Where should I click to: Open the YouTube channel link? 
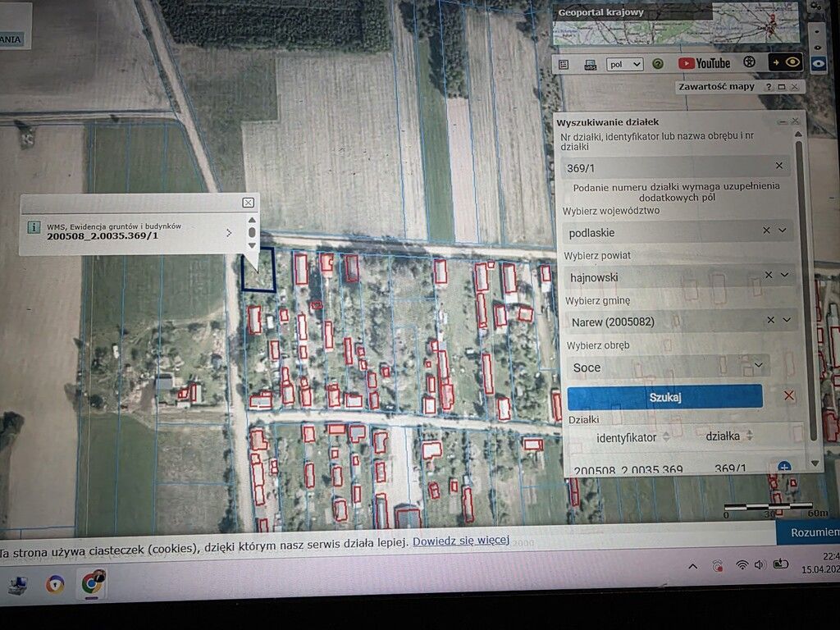click(705, 63)
